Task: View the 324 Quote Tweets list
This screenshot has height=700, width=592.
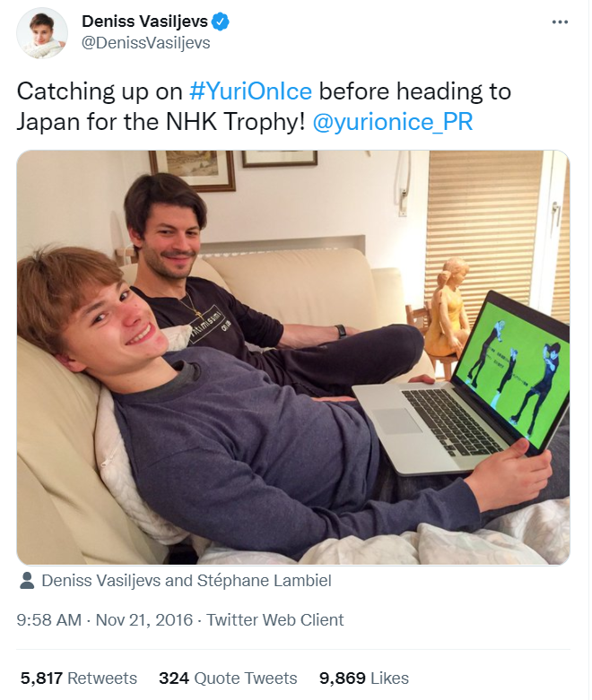Action: point(228,678)
